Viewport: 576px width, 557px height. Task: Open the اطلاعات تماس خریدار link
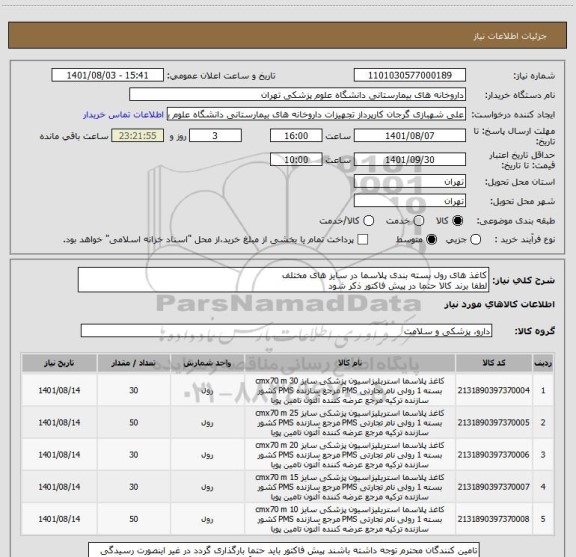pyautogui.click(x=123, y=115)
